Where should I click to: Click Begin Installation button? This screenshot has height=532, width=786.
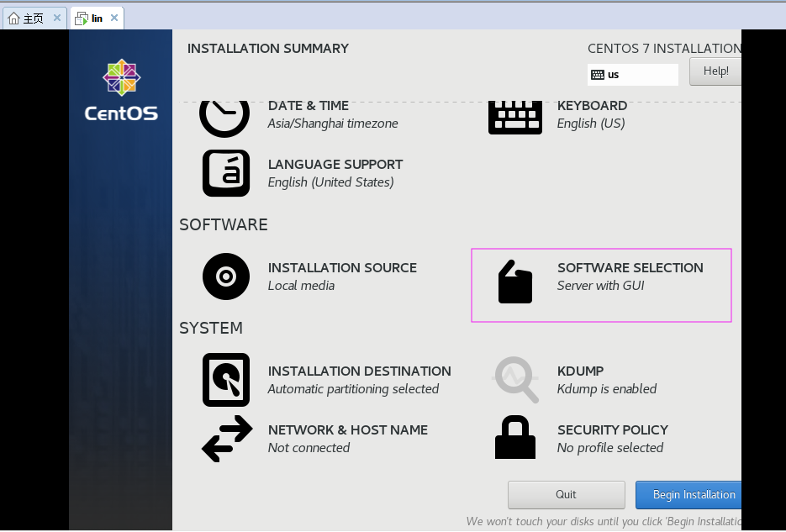click(688, 494)
